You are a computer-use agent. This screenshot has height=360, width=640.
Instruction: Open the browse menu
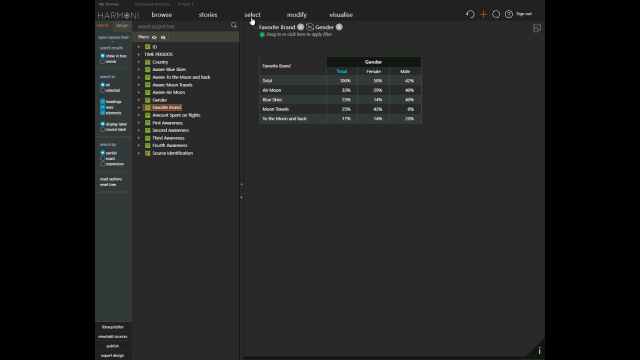(x=162, y=15)
